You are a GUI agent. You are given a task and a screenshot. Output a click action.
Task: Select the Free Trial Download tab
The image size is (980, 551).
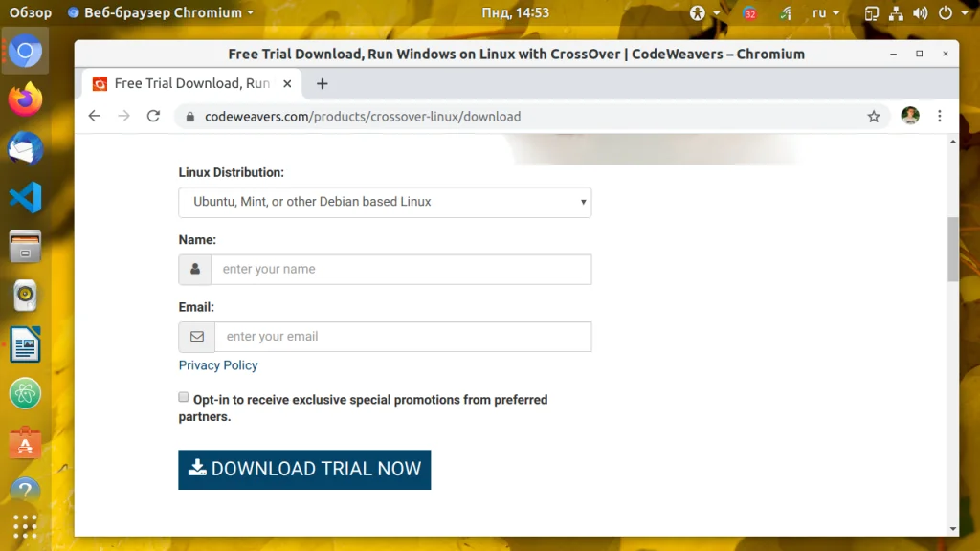[x=191, y=84]
